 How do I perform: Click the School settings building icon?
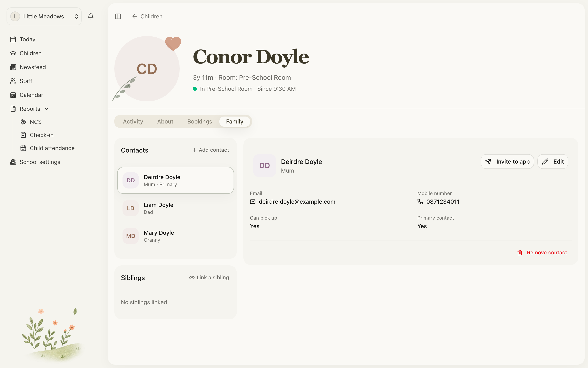[x=13, y=162]
